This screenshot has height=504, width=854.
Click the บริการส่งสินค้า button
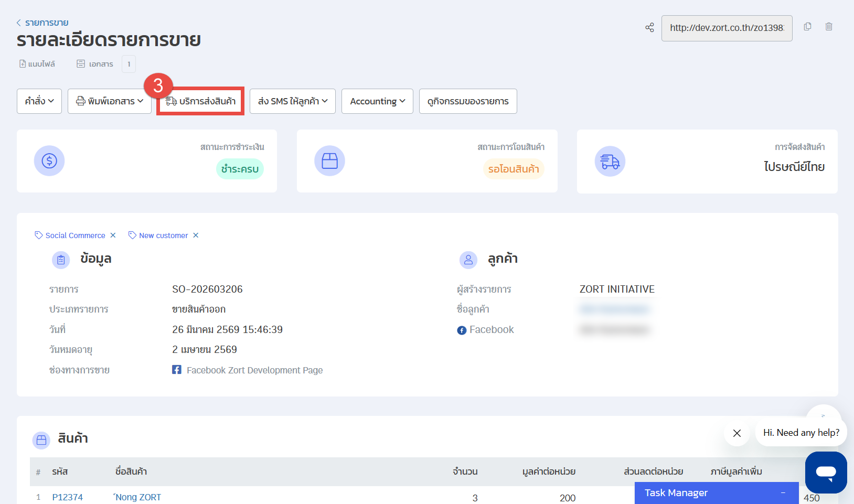200,101
